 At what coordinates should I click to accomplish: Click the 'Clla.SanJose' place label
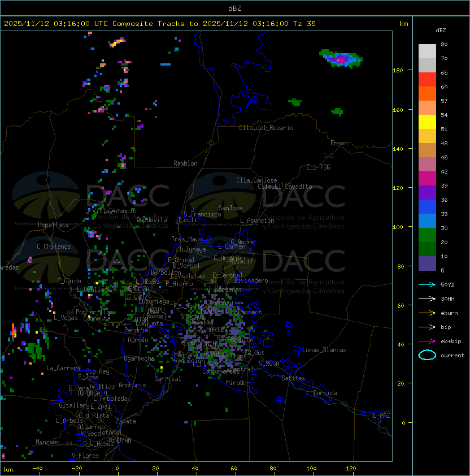coord(256,180)
